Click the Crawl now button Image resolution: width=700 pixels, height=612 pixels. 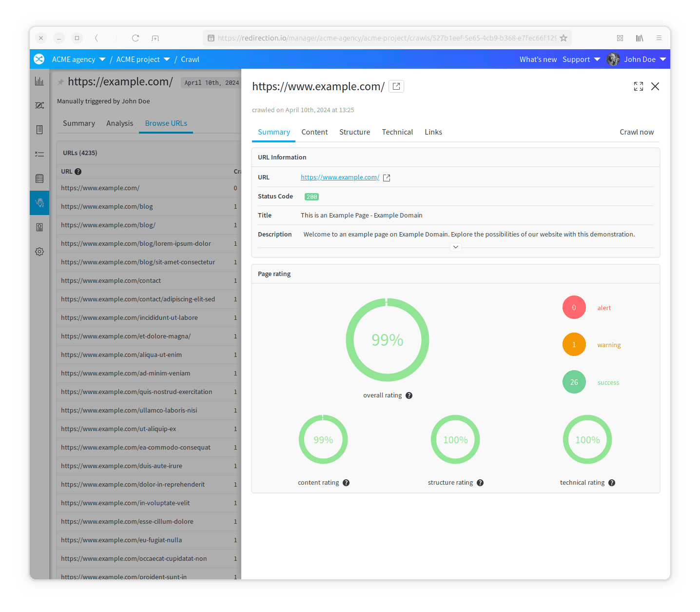pos(637,132)
